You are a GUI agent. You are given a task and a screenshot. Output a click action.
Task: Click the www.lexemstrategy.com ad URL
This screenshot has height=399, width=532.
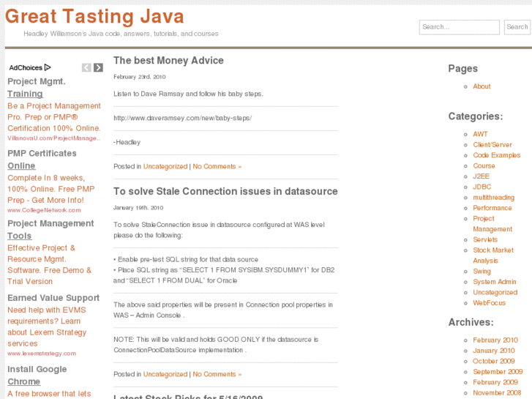(42, 354)
